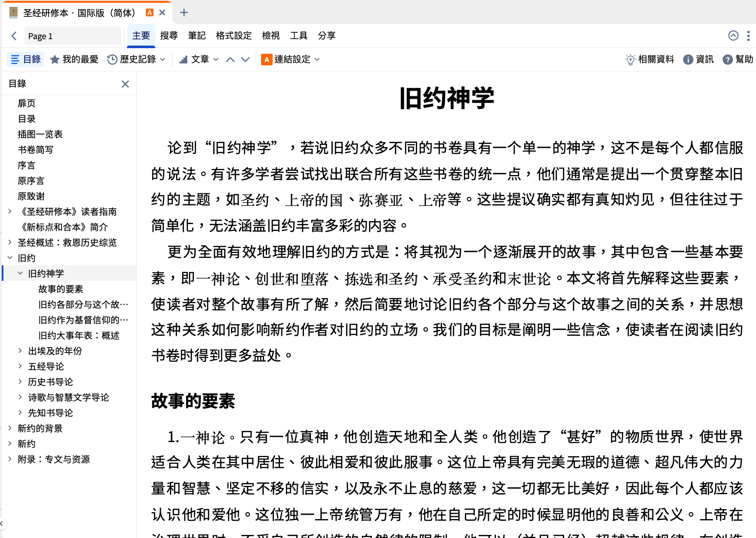This screenshot has height=538, width=756.
Task: Open the 連結設定 link settings dropdown
Action: coord(291,59)
